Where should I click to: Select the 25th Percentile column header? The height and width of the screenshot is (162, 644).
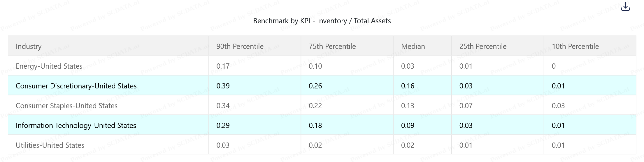point(483,46)
